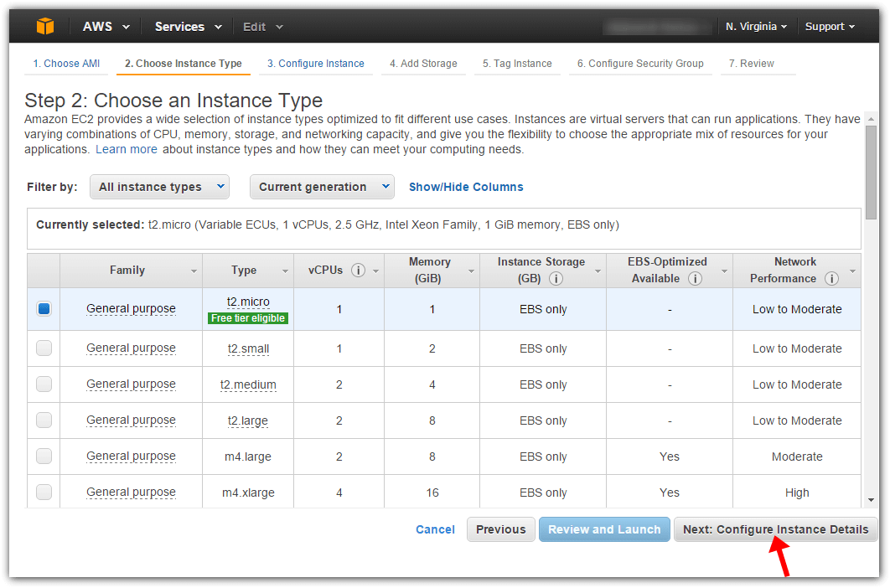Image resolution: width=890 pixels, height=588 pixels.
Task: Click the Review and Launch button
Action: 604,529
